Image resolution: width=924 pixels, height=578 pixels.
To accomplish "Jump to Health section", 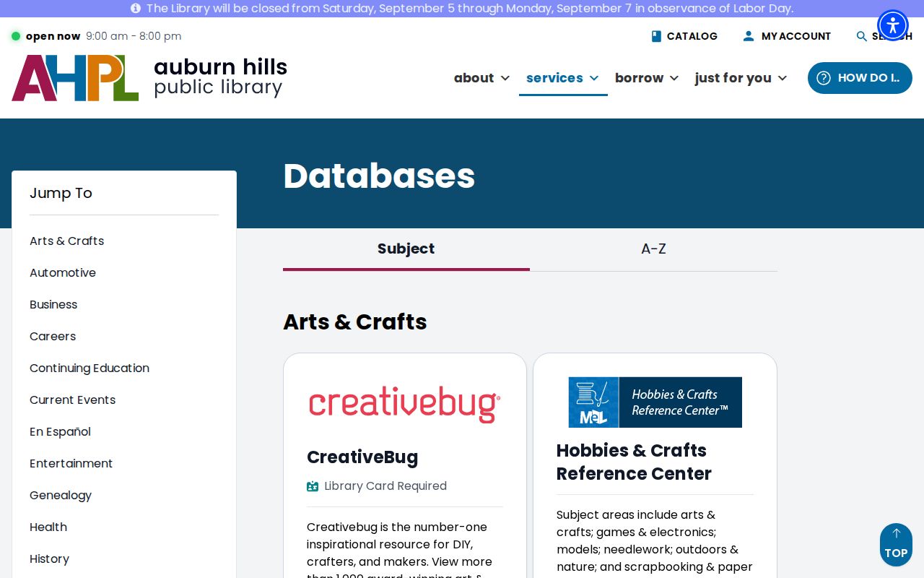I will click(48, 527).
